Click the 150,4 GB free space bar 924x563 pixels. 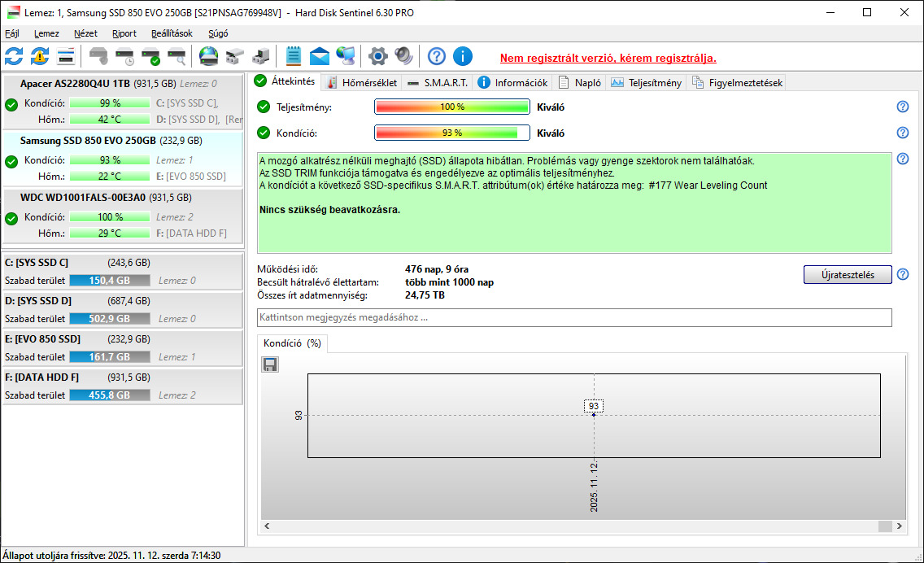click(x=110, y=281)
